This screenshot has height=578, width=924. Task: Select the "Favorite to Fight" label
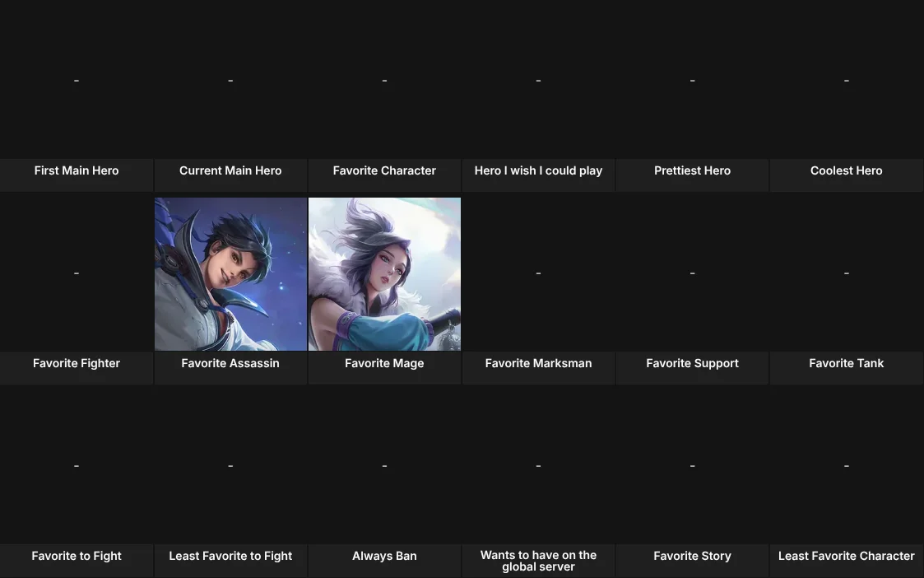[77, 556]
